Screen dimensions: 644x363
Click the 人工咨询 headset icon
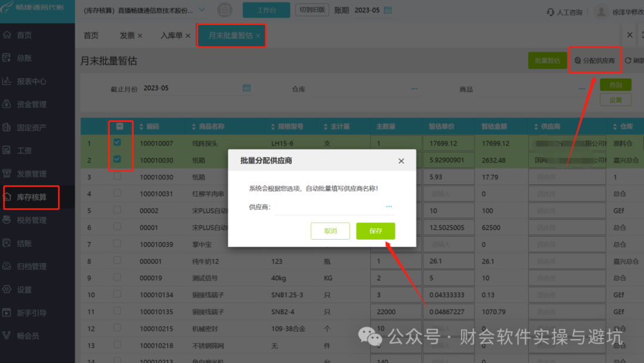(x=550, y=13)
